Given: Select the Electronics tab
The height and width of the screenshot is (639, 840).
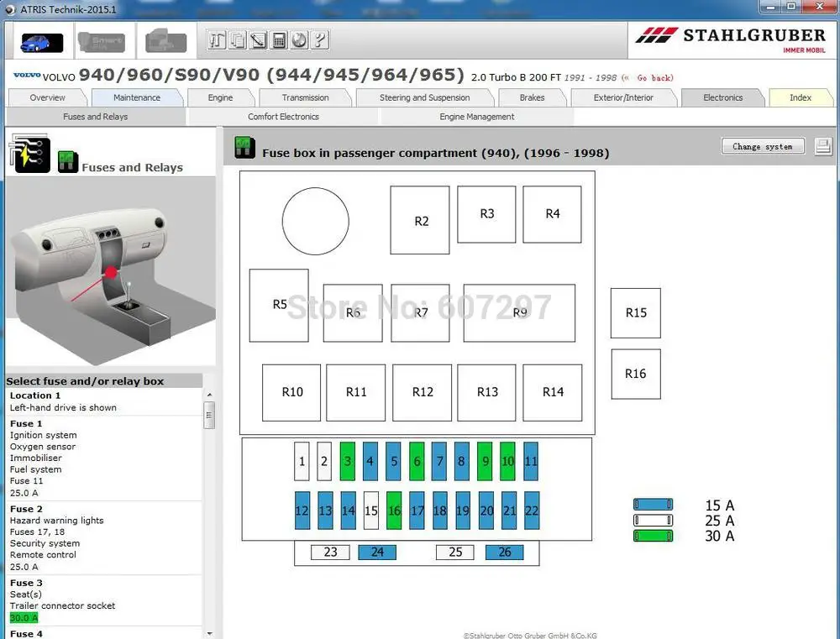Looking at the screenshot, I should point(722,97).
